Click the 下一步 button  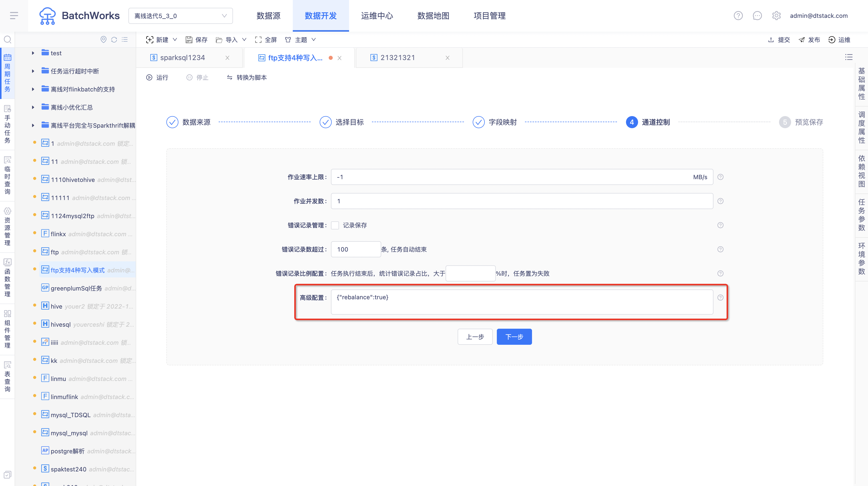tap(514, 337)
